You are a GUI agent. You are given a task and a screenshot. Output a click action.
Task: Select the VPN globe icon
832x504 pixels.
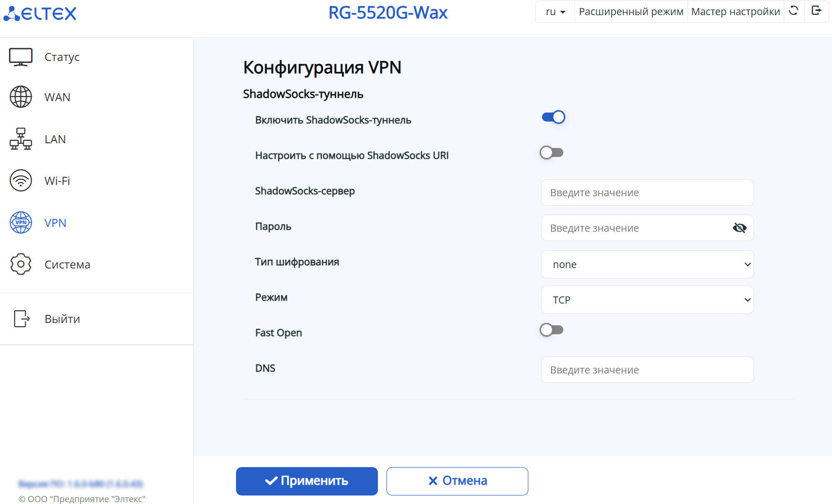[x=21, y=223]
